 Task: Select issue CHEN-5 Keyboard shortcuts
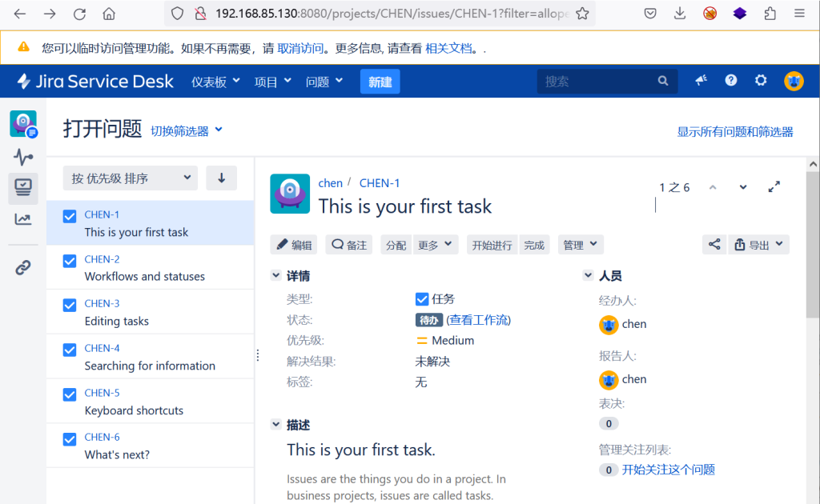pos(151,401)
